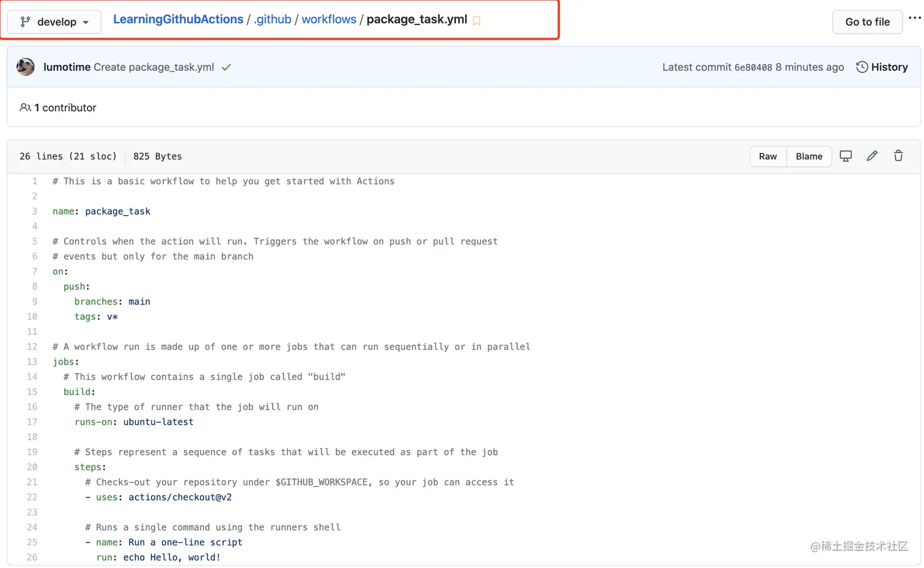Visit lumotime's profile
Screen dimensions: 924x568
tap(67, 67)
